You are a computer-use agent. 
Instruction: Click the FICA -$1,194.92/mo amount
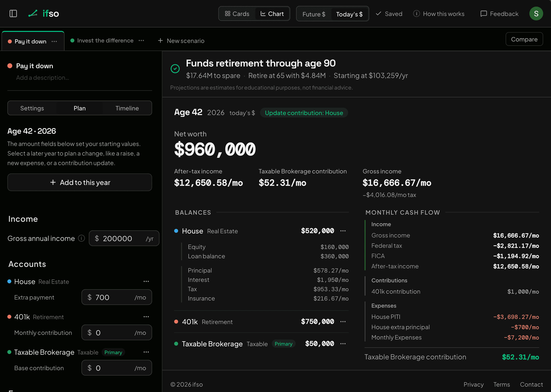pyautogui.click(x=516, y=256)
